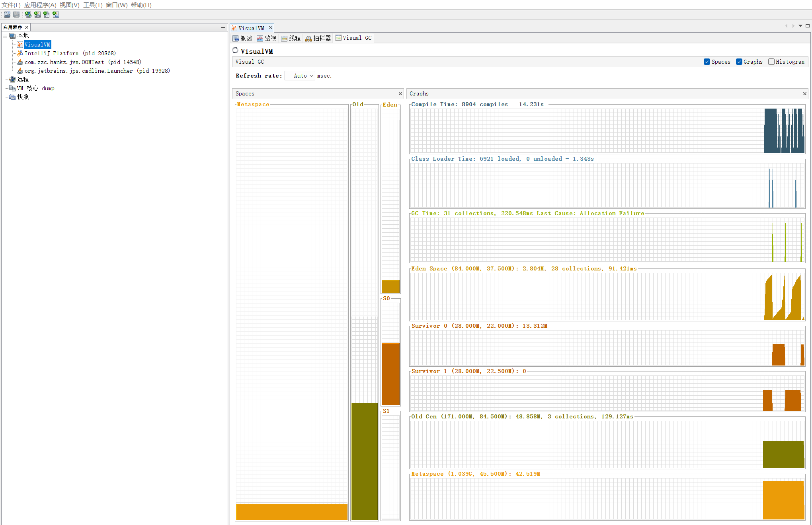Click the VisualVM icon in applications tree

(x=20, y=45)
